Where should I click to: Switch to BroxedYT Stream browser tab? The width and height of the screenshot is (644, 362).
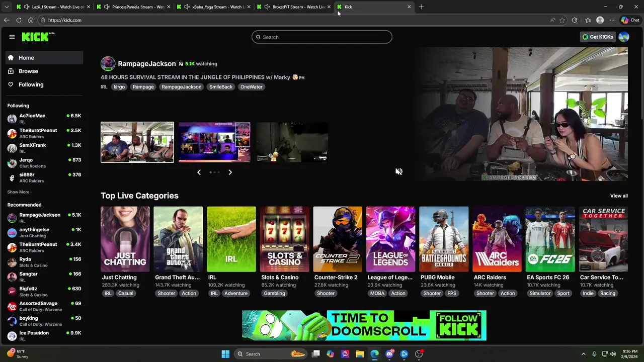[294, 7]
